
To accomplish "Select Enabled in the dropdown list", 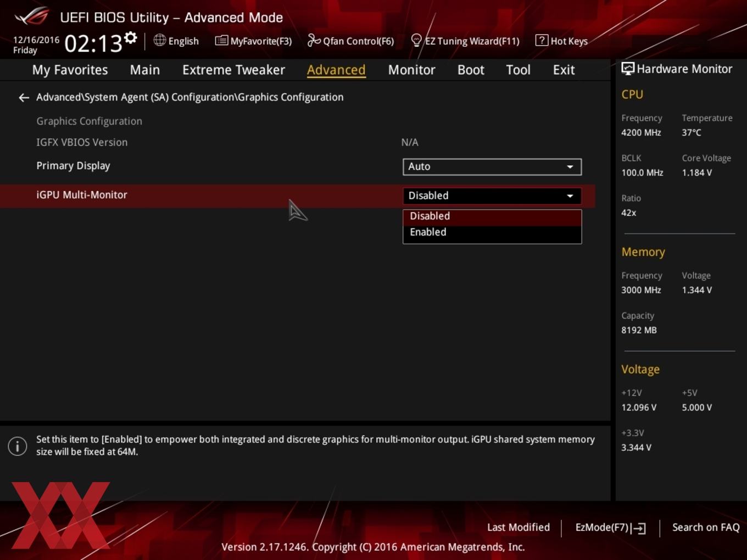I will point(492,232).
